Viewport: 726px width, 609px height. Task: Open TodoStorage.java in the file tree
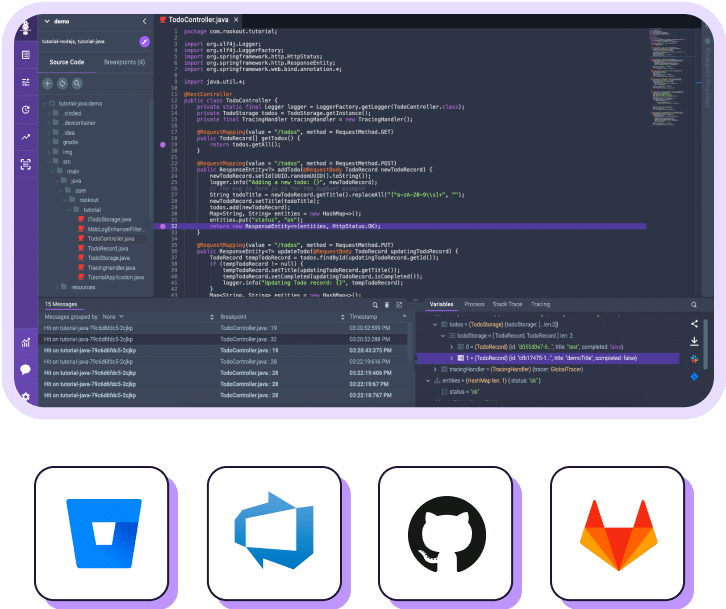point(108,258)
